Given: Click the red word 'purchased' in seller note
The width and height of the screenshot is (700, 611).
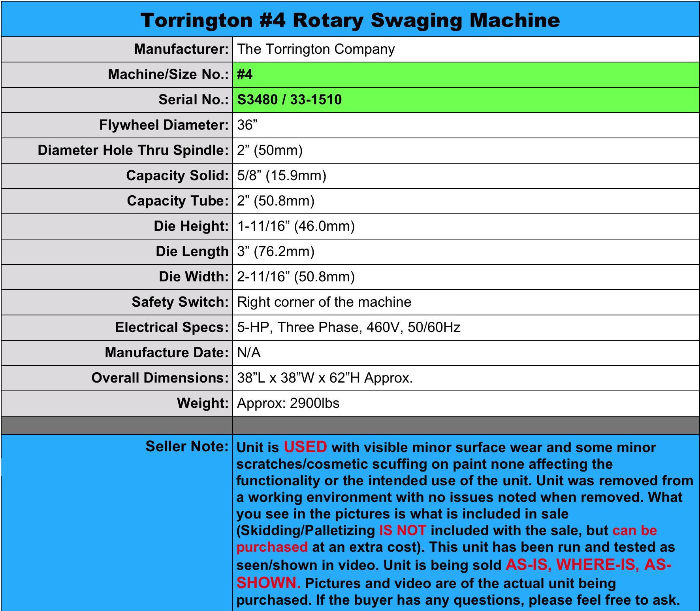Looking at the screenshot, I should [272, 547].
